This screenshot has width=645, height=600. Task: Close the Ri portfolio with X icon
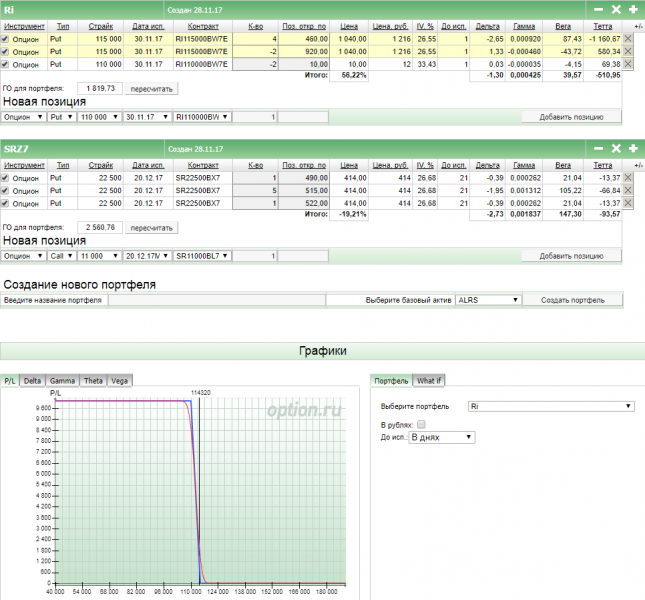point(616,9)
